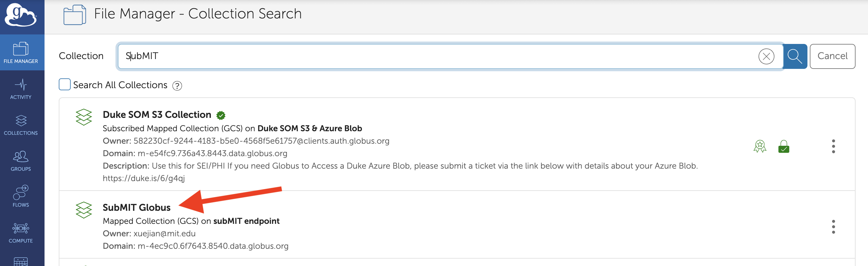Clear the collection search field
Image resolution: width=868 pixels, height=266 pixels.
coord(766,56)
